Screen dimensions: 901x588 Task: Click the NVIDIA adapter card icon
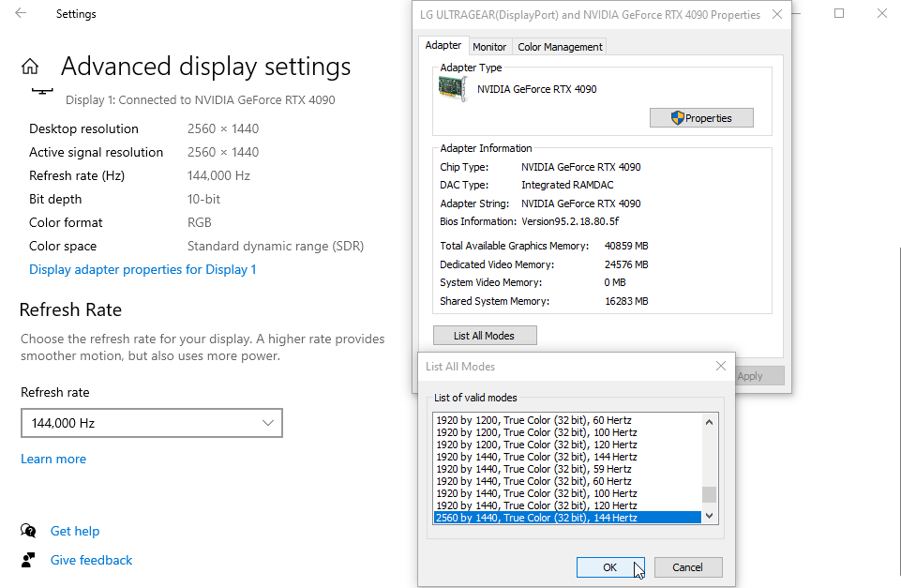[453, 89]
